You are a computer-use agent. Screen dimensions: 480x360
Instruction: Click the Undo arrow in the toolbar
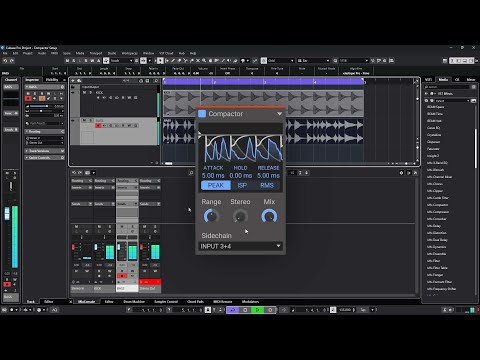(5, 61)
